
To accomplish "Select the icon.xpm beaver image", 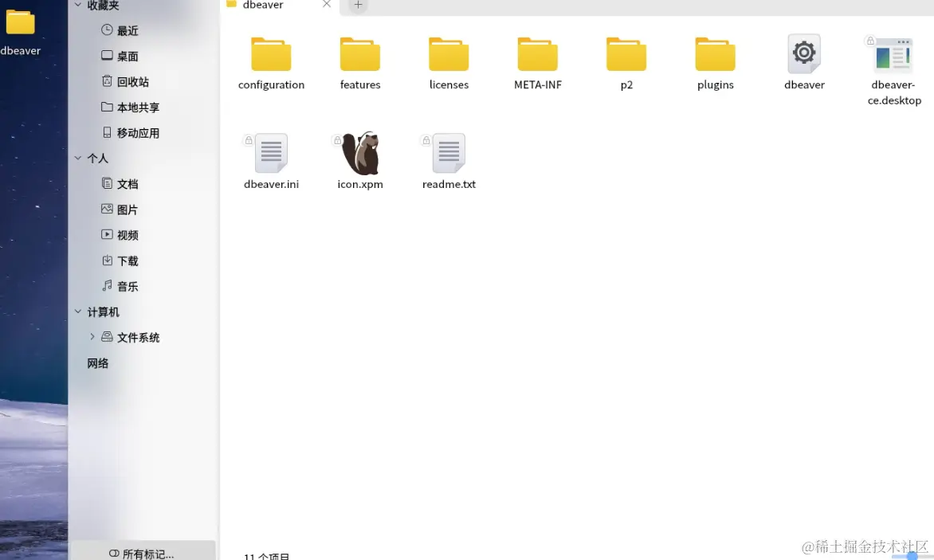I will [360, 153].
